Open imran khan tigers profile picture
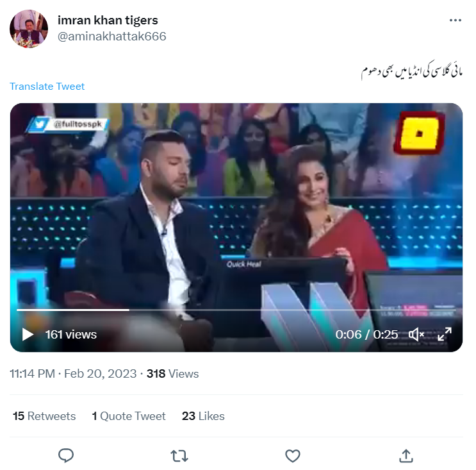The width and height of the screenshot is (476, 470). click(x=29, y=29)
